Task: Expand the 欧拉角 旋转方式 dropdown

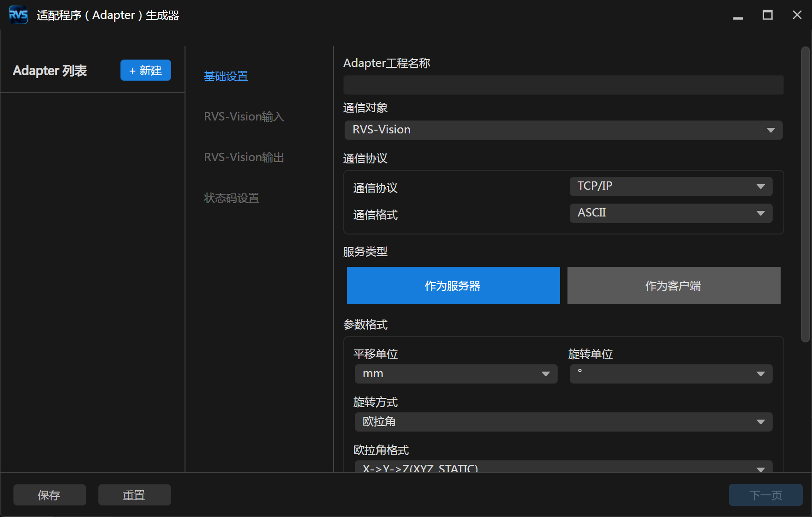Action: tap(563, 422)
